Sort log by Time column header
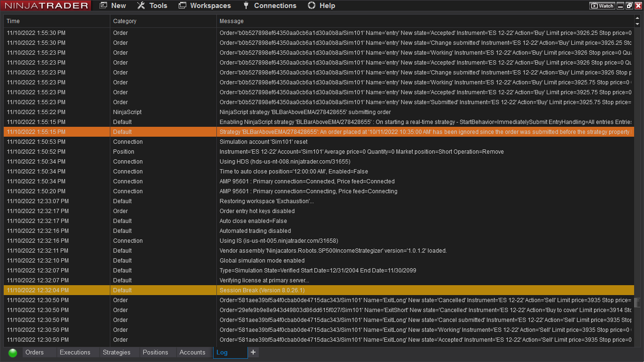 (x=13, y=21)
